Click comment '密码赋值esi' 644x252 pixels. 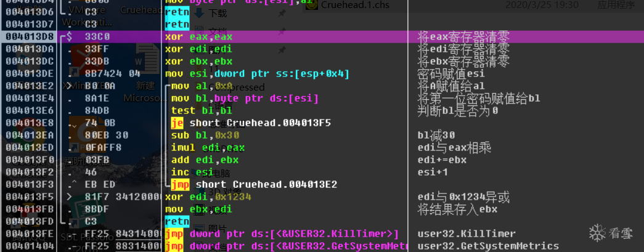point(451,73)
